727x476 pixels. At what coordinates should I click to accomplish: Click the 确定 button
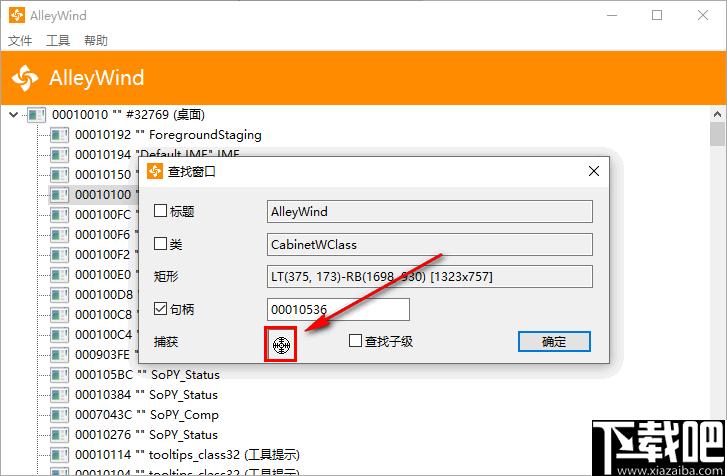point(554,342)
